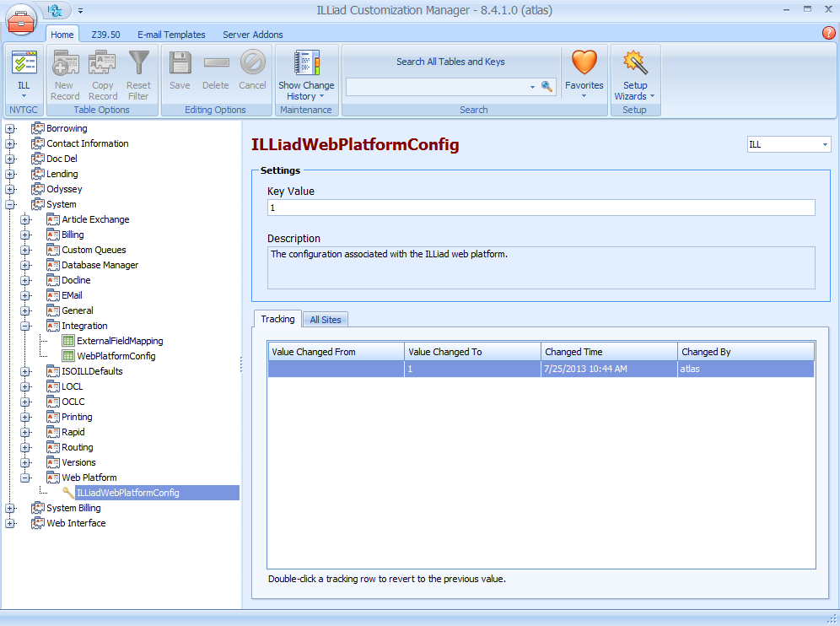Viewport: 840px width, 626px height.
Task: Switch to the Z39.50 ribbon tab
Action: 105,35
